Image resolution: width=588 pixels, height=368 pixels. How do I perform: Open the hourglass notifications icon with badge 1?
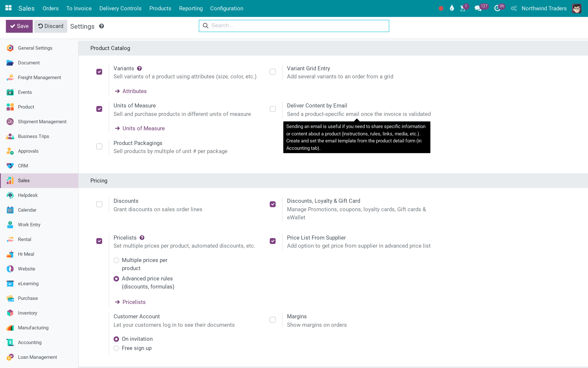[x=463, y=8]
